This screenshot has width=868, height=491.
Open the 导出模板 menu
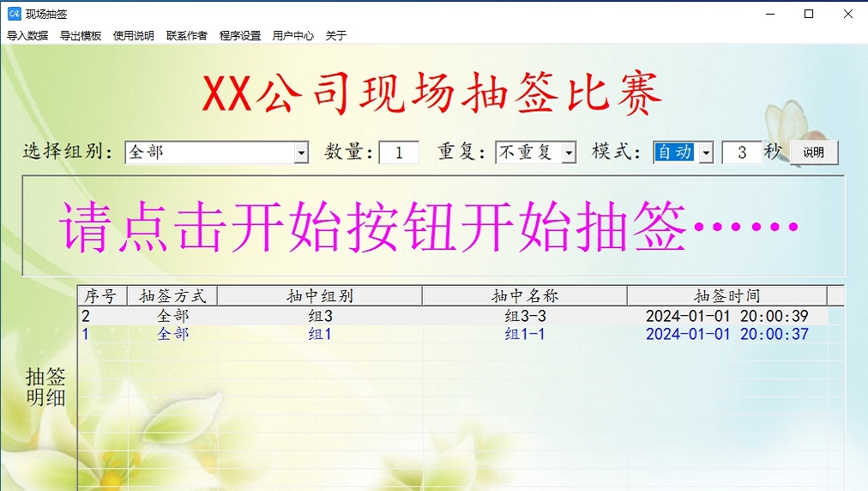coord(81,35)
